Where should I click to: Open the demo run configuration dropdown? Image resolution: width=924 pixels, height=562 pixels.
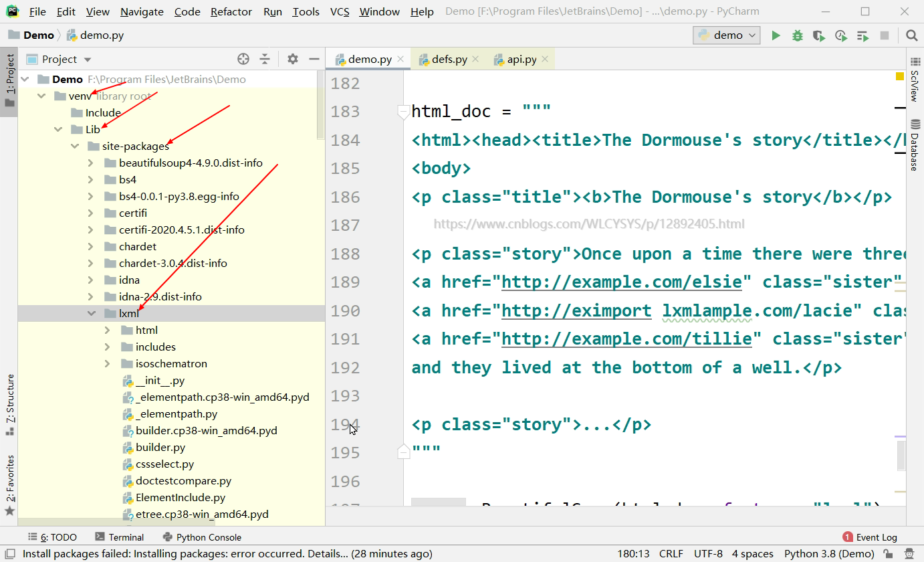pos(726,35)
